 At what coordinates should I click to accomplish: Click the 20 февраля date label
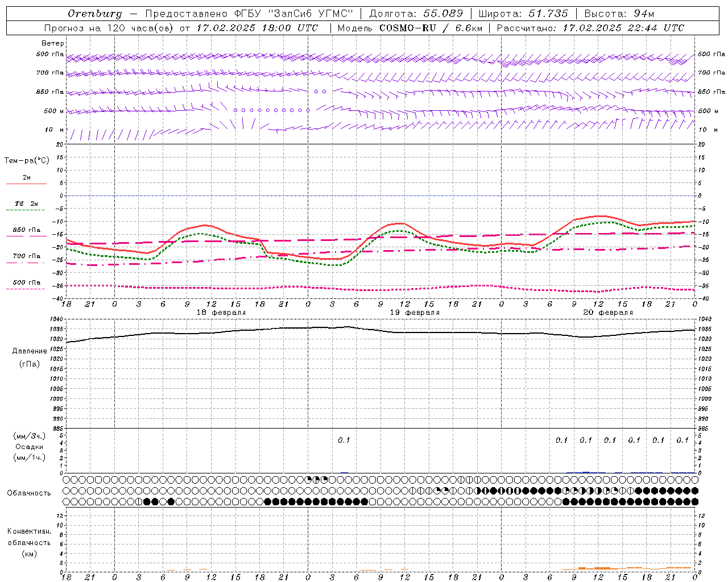(x=608, y=313)
